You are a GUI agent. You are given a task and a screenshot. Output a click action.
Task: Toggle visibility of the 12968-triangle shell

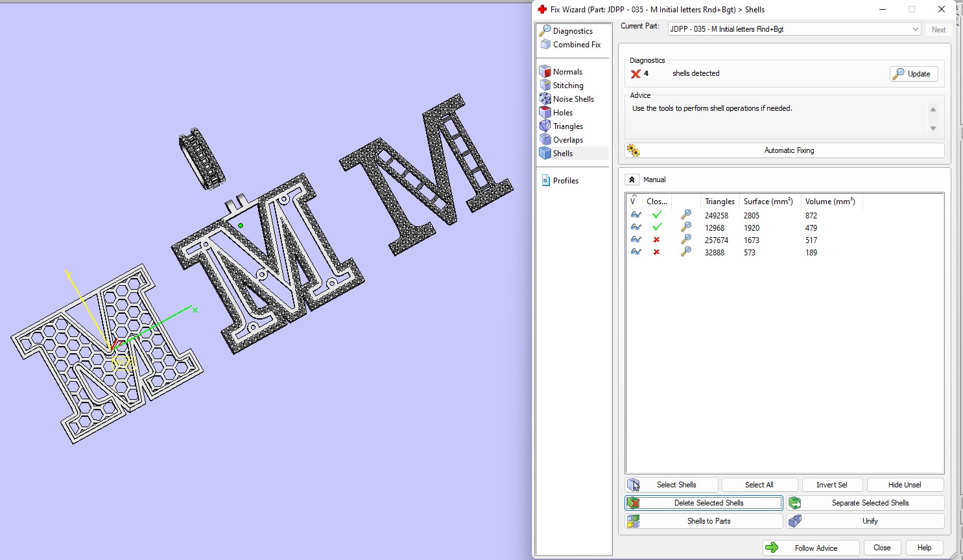click(x=636, y=227)
